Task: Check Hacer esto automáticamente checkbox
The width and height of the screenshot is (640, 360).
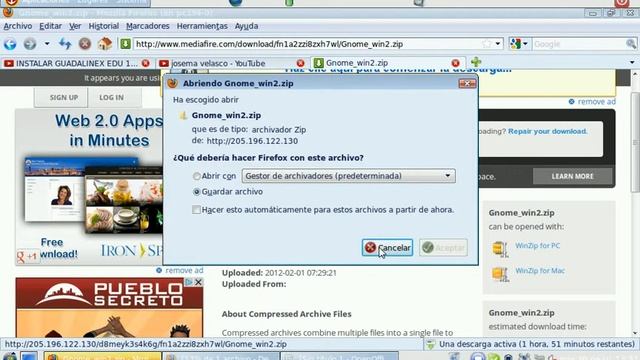Action: pyautogui.click(x=196, y=209)
